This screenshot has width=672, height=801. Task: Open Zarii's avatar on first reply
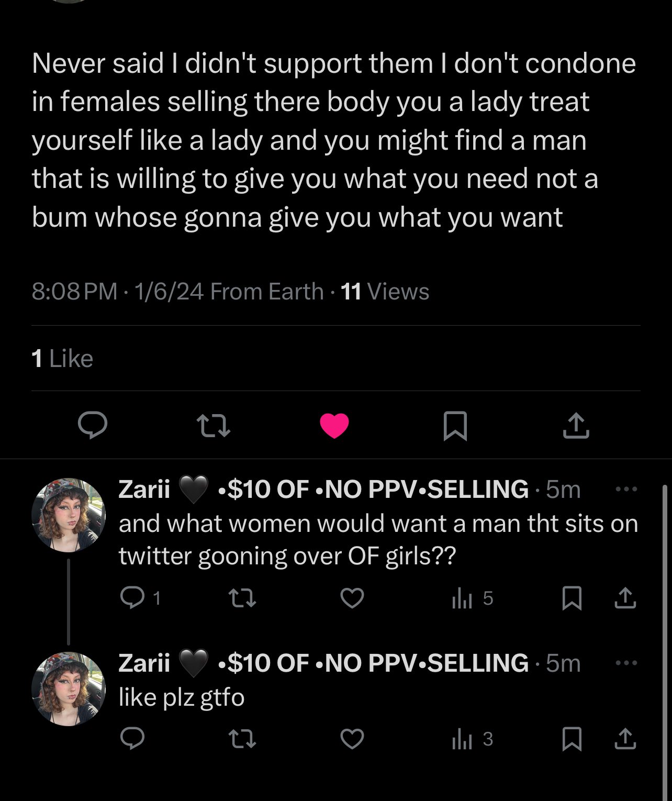pyautogui.click(x=69, y=515)
